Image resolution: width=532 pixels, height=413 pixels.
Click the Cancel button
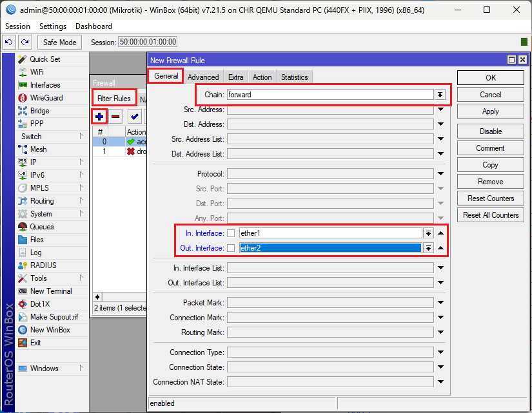491,95
